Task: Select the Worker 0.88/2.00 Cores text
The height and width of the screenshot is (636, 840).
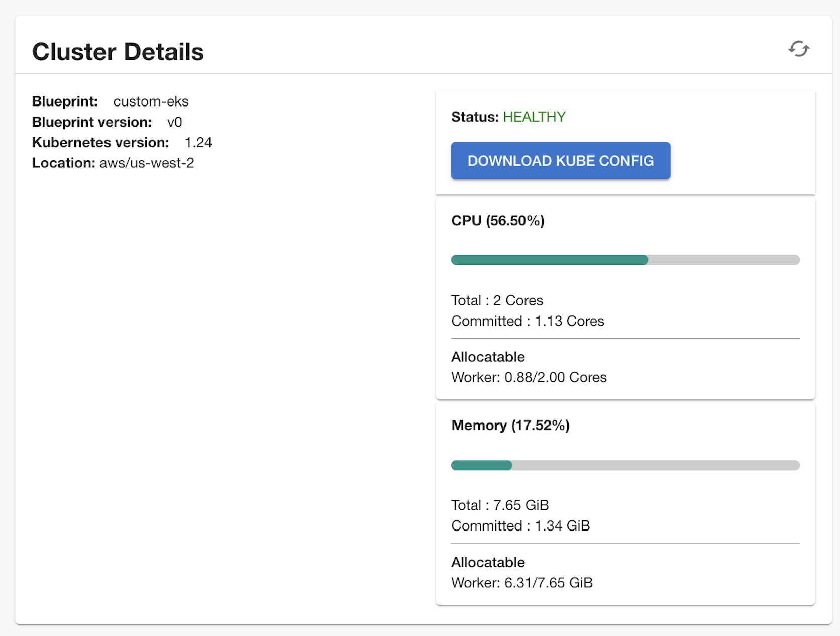Action: click(x=529, y=377)
